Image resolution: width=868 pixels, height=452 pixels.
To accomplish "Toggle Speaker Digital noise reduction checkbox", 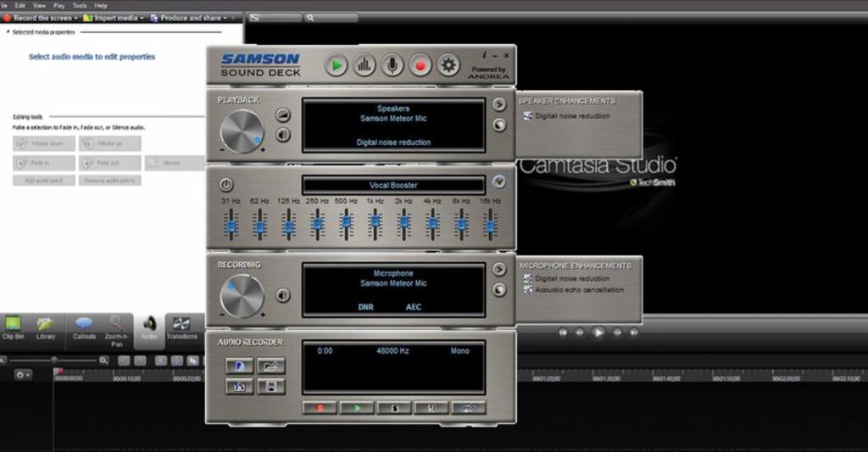I will 526,116.
